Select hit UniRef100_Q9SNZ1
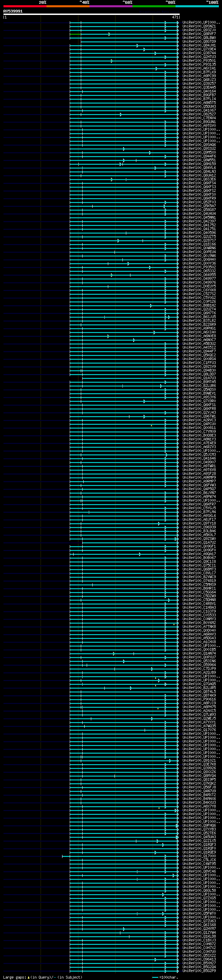 tap(199, 26)
